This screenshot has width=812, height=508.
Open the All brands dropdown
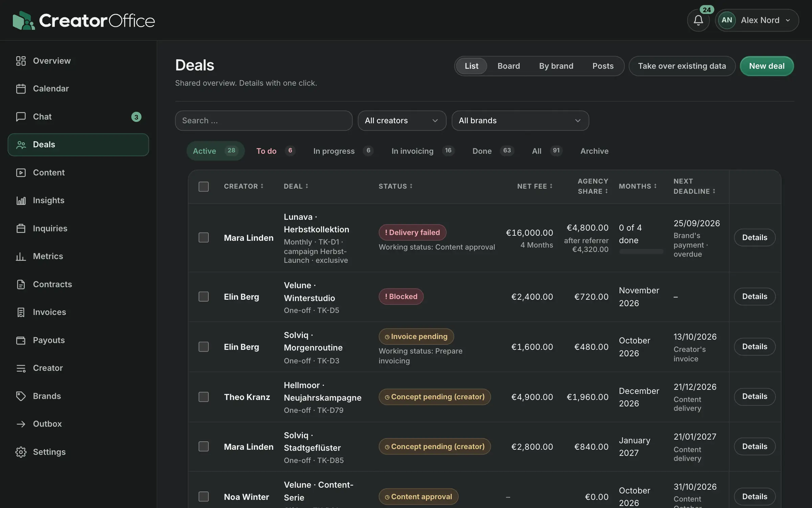pos(520,121)
